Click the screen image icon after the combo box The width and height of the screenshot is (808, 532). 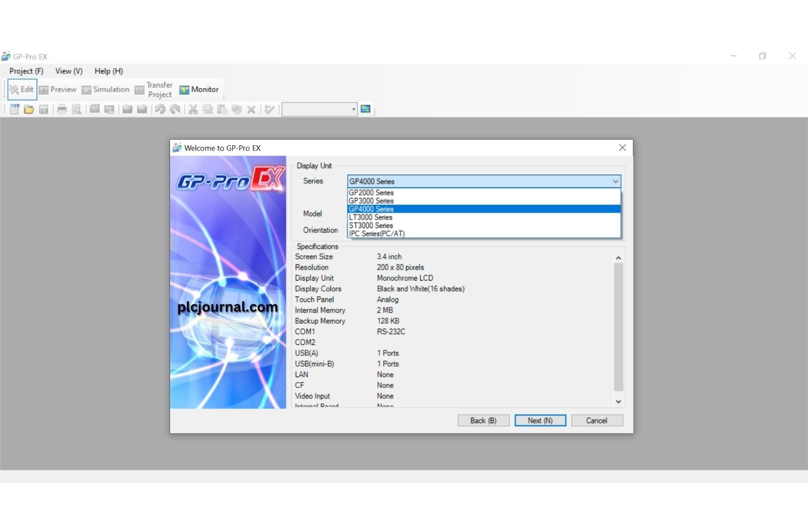point(366,109)
